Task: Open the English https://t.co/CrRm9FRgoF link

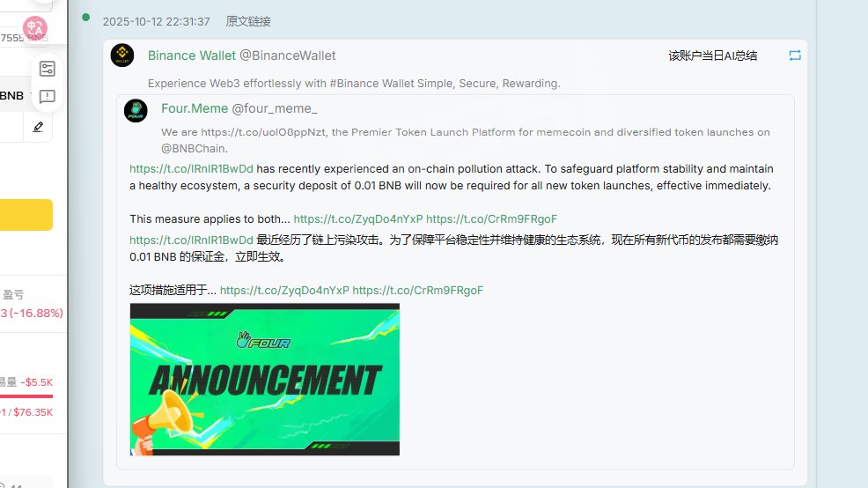Action: pos(491,218)
